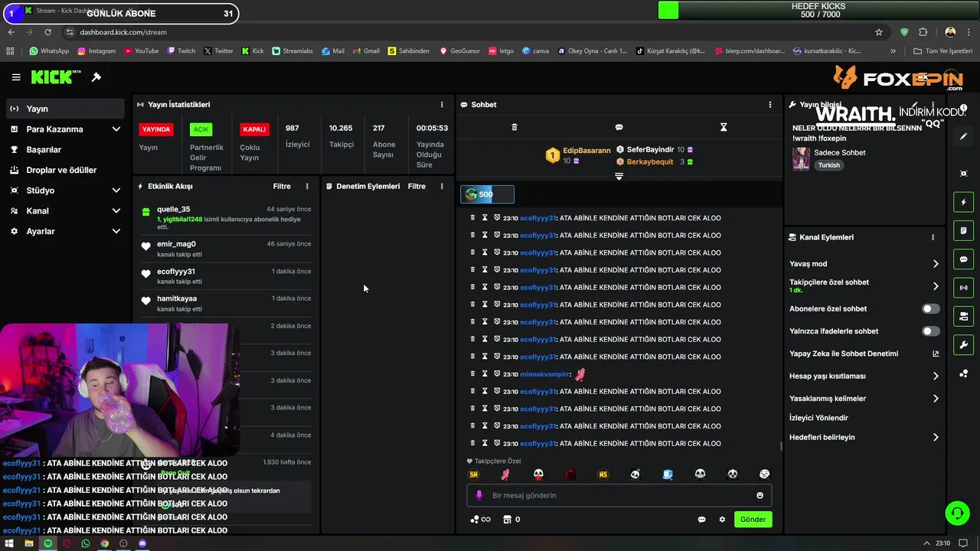Click the broadcast signal icon in right sidebar
The width and height of the screenshot is (980, 551).
pyautogui.click(x=964, y=288)
